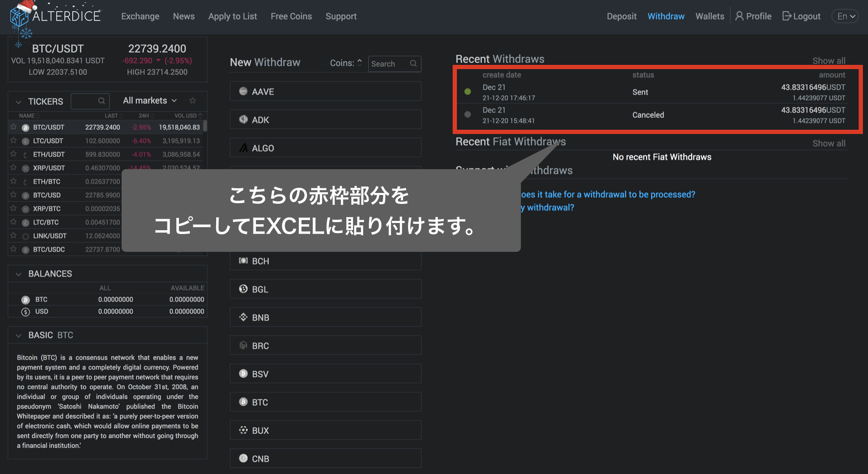Collapse the BASIC BTC panel
This screenshot has height=474, width=868.
click(x=18, y=336)
